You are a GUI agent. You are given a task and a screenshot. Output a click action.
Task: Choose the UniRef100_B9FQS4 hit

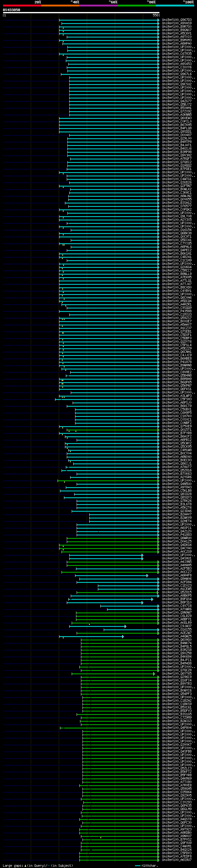click(177, 599)
